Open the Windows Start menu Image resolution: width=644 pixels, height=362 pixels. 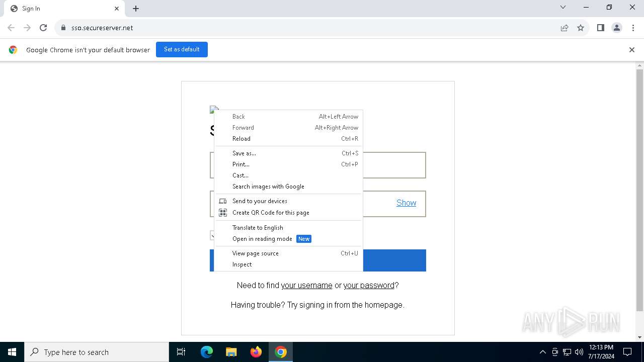coord(12,352)
